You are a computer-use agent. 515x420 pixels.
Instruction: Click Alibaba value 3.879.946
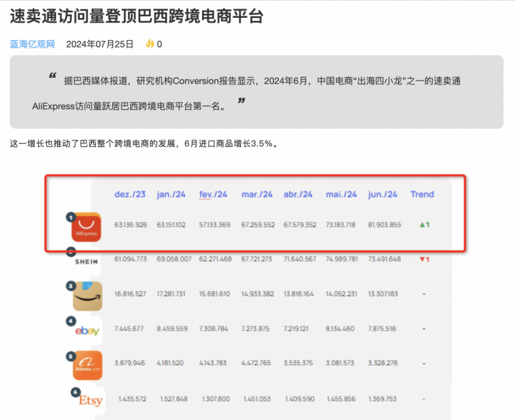(x=129, y=363)
